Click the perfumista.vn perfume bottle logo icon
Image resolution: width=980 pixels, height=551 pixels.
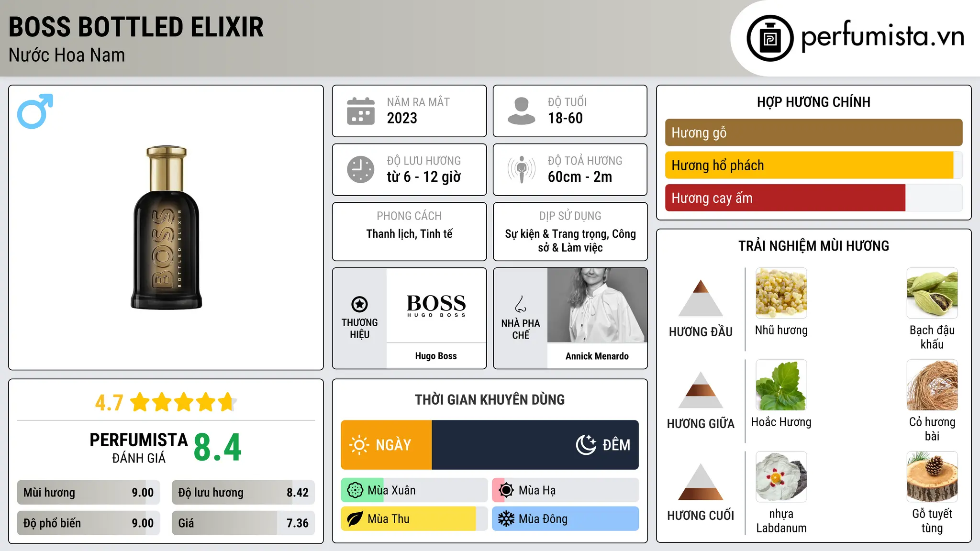[770, 38]
